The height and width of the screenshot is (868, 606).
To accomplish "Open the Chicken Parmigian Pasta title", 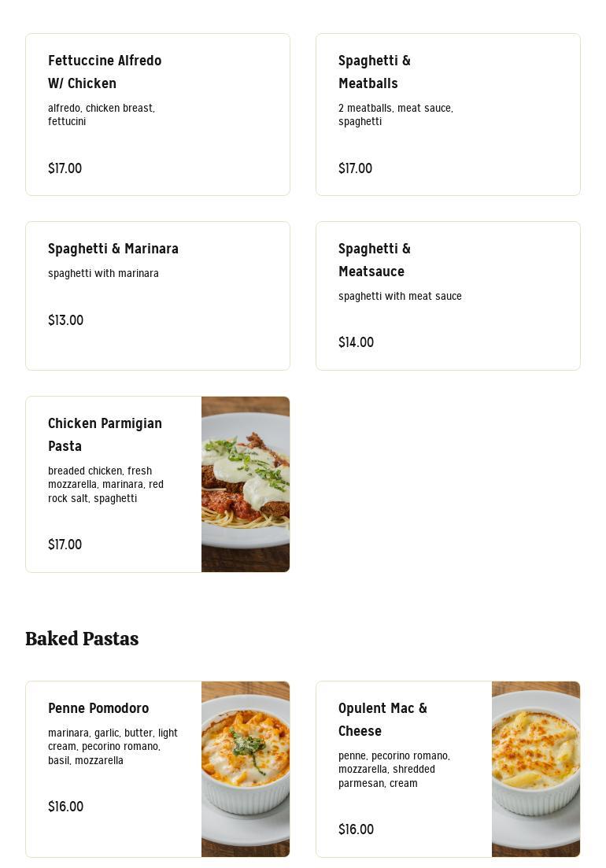I will (105, 434).
